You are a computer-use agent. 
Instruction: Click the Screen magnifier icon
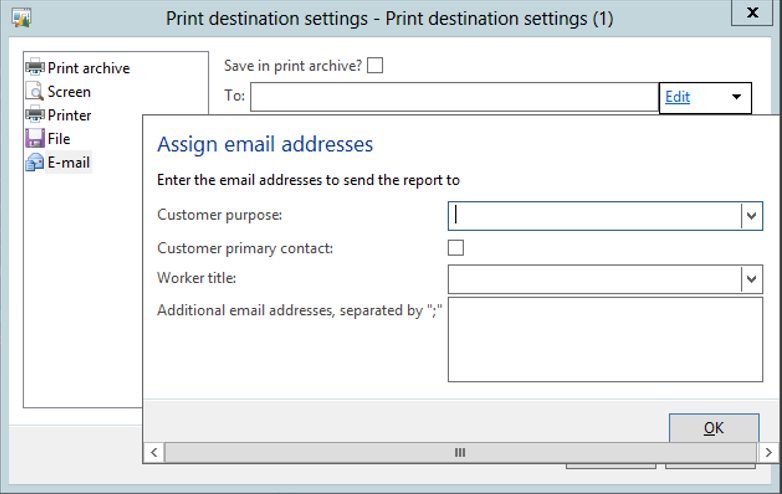[35, 91]
